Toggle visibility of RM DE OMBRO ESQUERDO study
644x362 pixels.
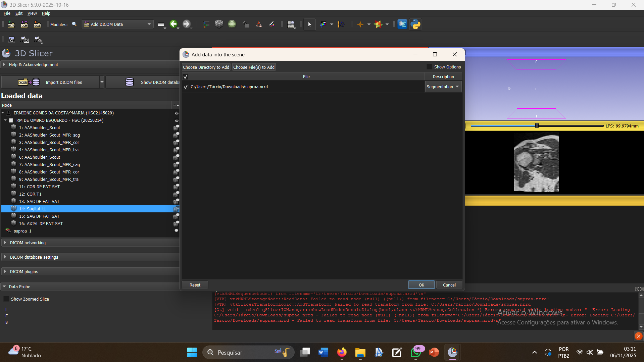click(x=177, y=120)
